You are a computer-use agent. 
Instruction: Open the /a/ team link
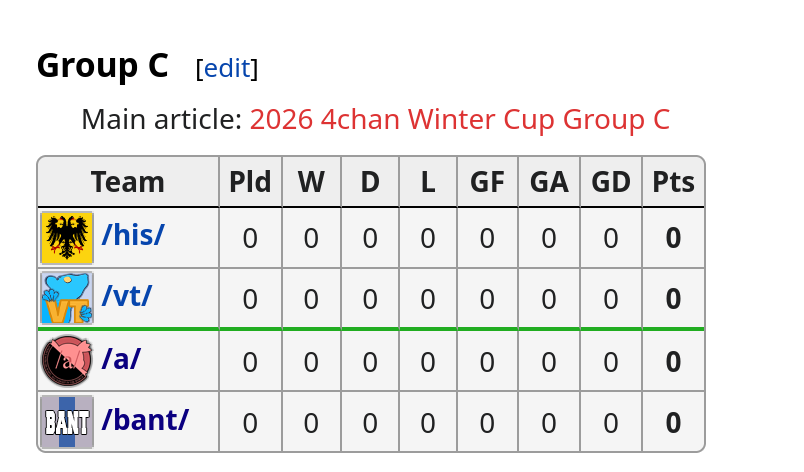coord(121,358)
